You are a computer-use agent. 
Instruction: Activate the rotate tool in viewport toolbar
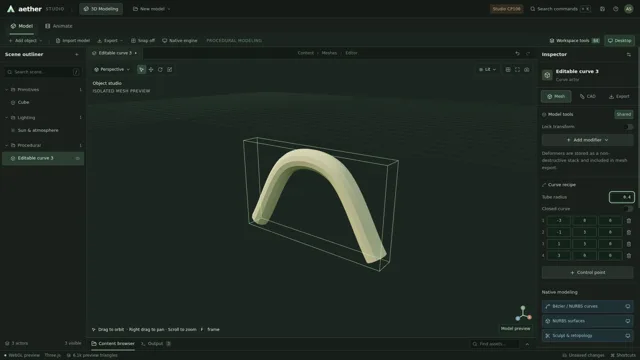pos(160,69)
